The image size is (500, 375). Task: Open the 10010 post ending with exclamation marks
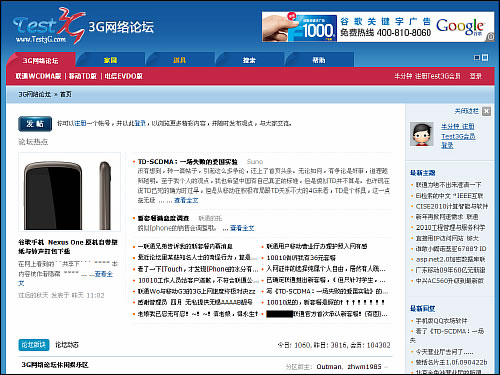pyautogui.click(x=326, y=303)
